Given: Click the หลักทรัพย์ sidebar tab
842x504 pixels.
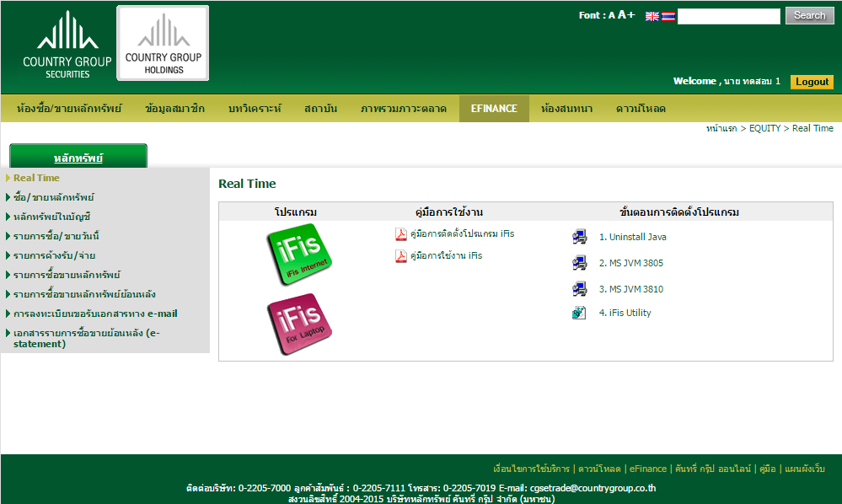Looking at the screenshot, I should pos(78,158).
